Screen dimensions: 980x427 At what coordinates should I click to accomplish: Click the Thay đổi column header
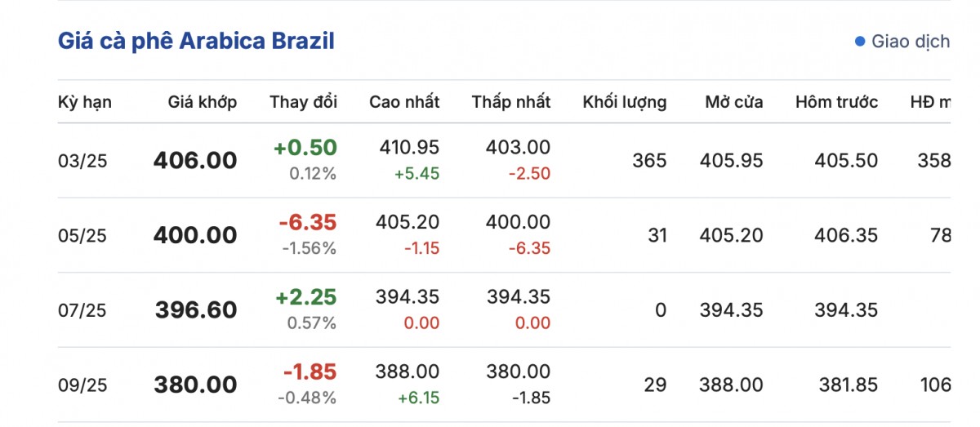click(x=303, y=102)
